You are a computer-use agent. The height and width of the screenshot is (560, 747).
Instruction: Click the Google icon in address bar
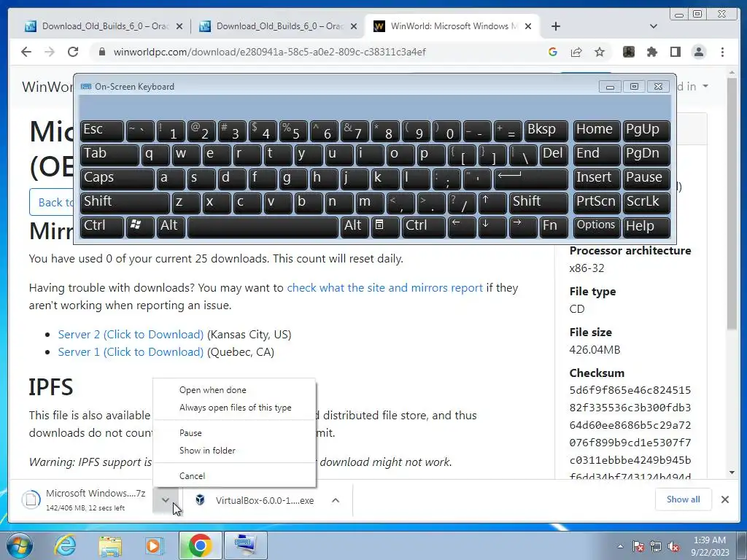tap(553, 52)
